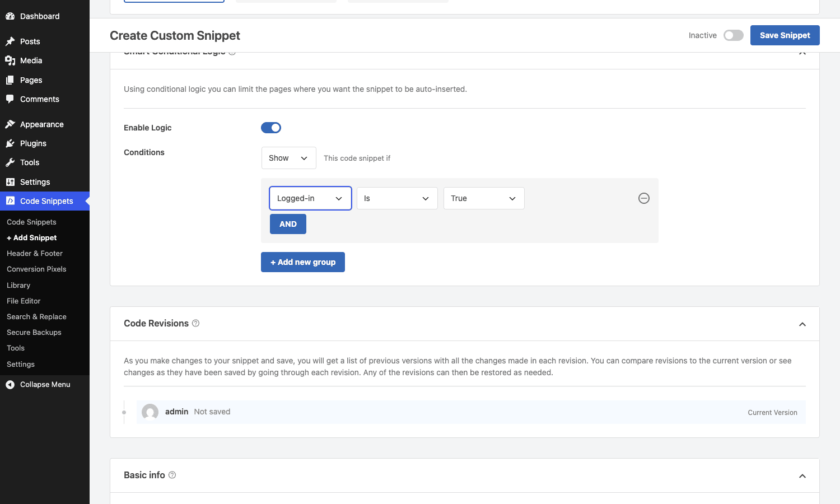The height and width of the screenshot is (504, 840).
Task: Remove the Logged-in condition row
Action: point(644,198)
